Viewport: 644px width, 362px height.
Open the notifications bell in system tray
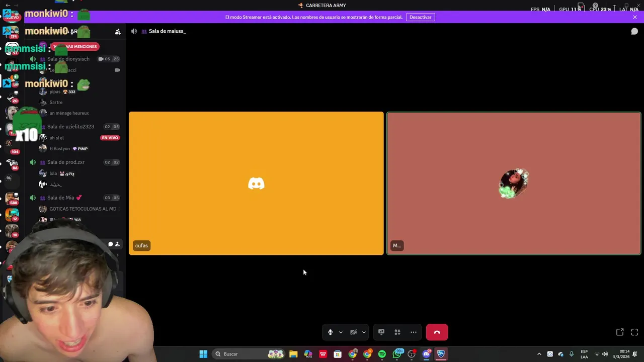635,354
